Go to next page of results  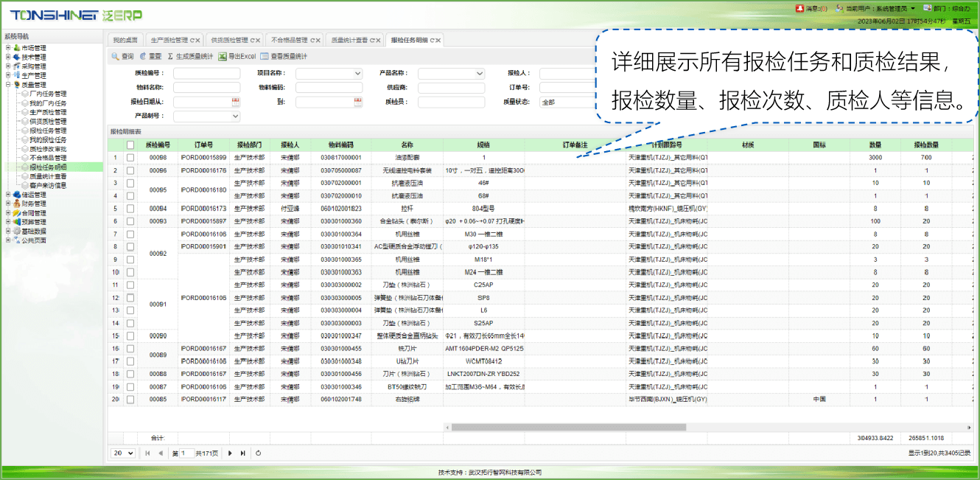tap(230, 453)
